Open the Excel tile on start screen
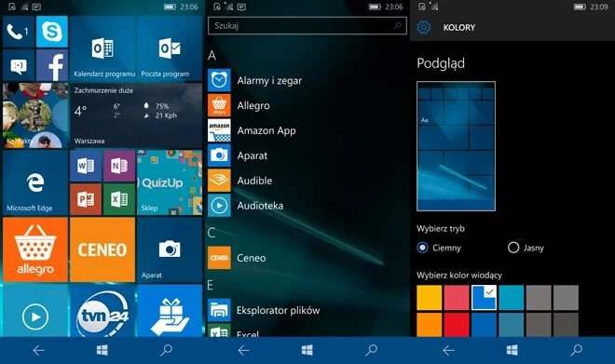Screen dimensions: 615x364 pyautogui.click(x=119, y=199)
